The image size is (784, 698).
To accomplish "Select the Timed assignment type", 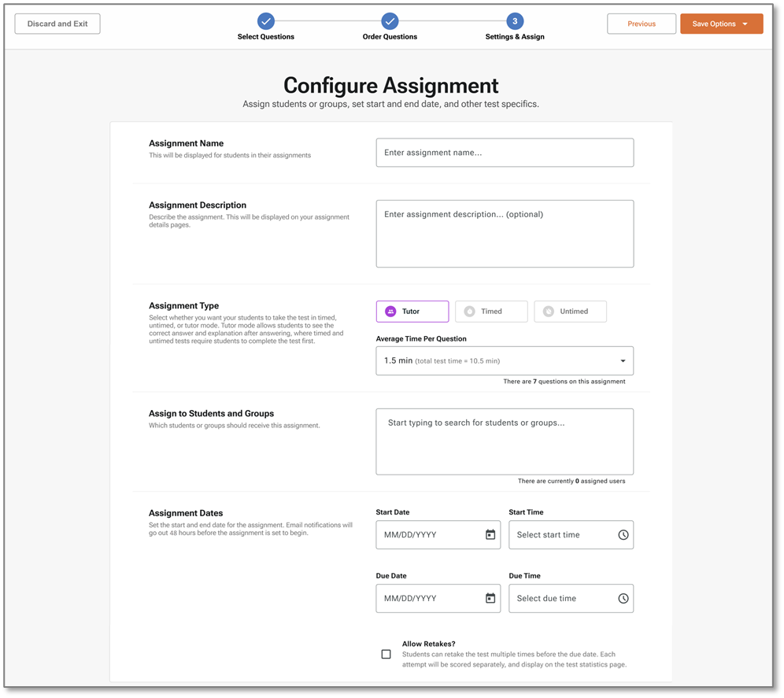I will click(x=491, y=312).
